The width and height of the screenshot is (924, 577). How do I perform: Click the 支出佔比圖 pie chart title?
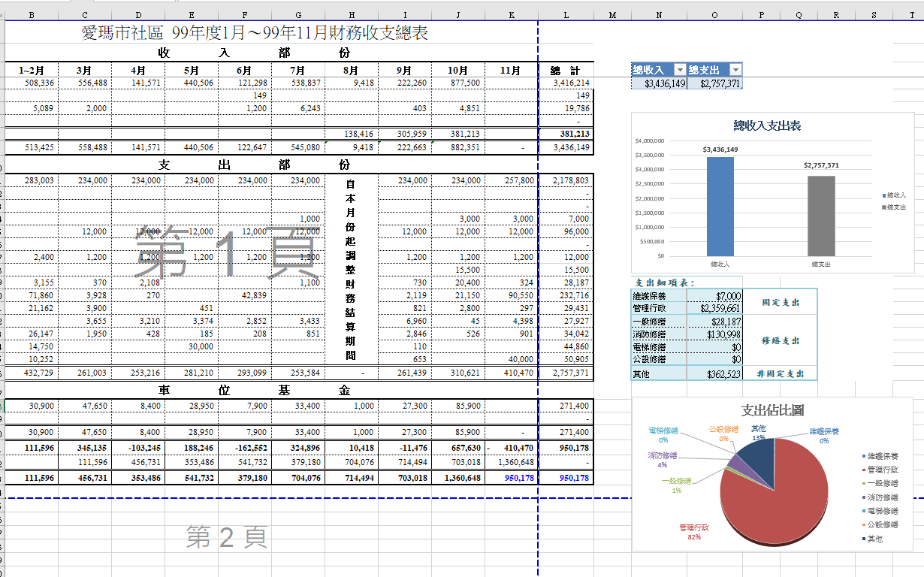(772, 410)
